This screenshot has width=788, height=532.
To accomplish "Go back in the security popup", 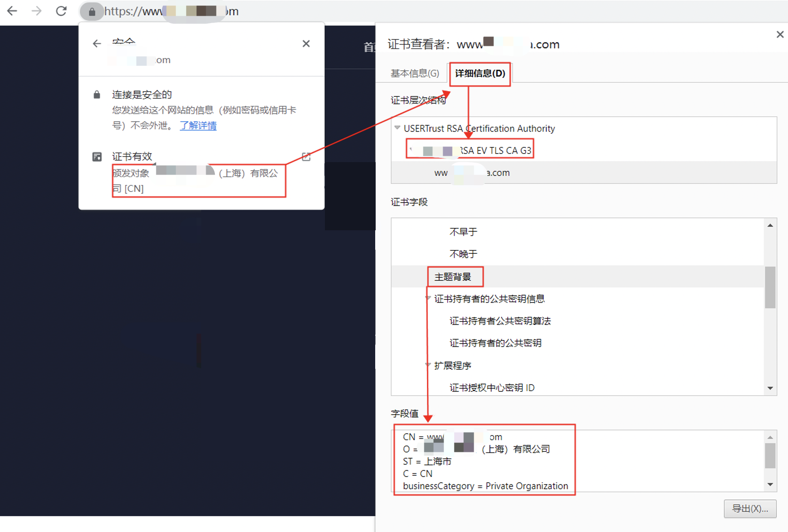I will tap(97, 44).
